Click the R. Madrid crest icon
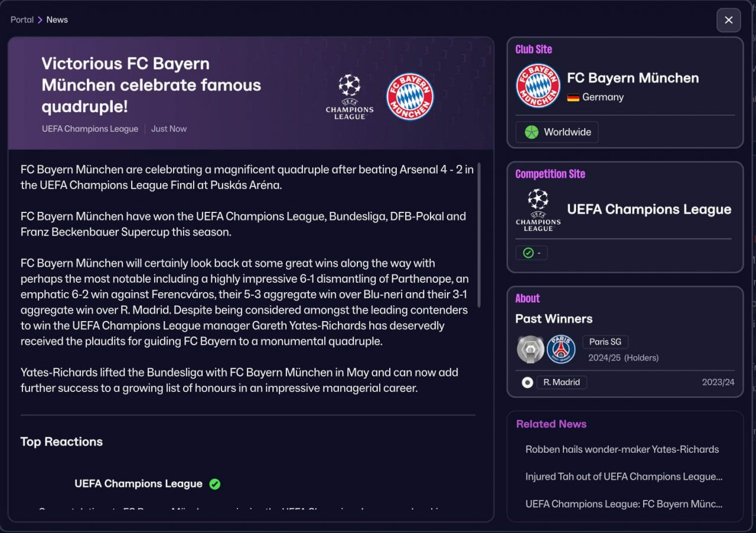 tap(527, 382)
